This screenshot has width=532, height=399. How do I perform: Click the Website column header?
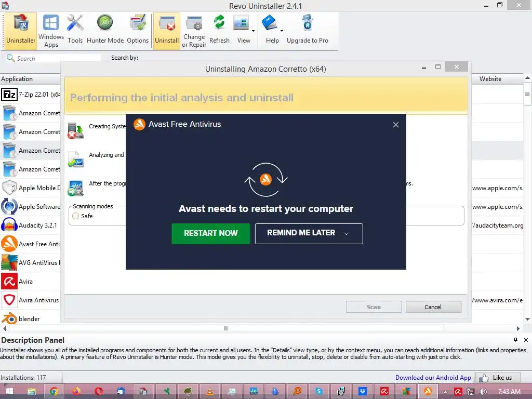point(497,79)
